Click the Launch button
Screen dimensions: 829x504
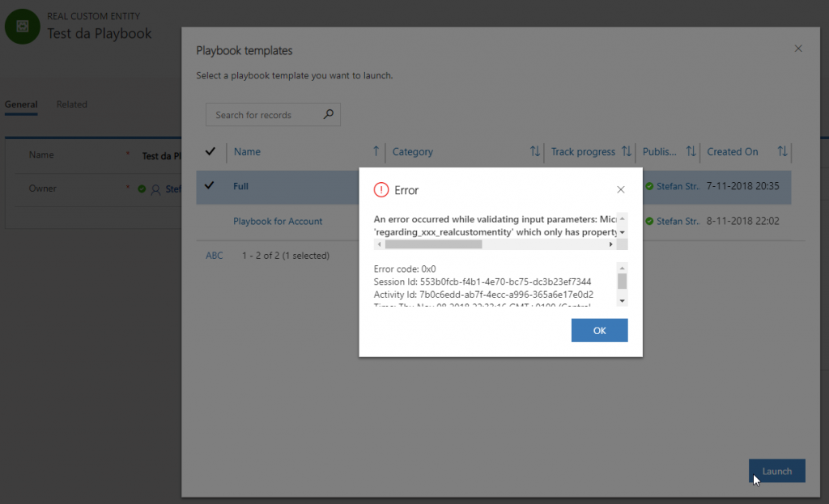pos(777,471)
